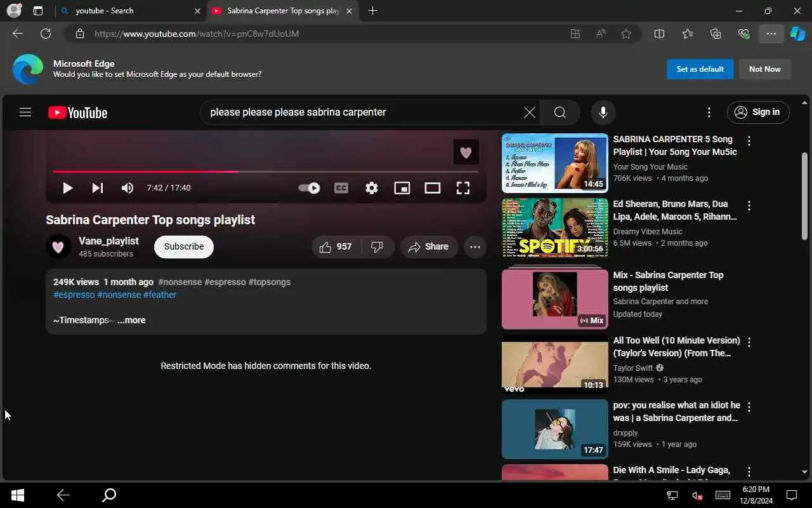Click the Sign in button
Screen dimensions: 812x508
[x=758, y=112]
